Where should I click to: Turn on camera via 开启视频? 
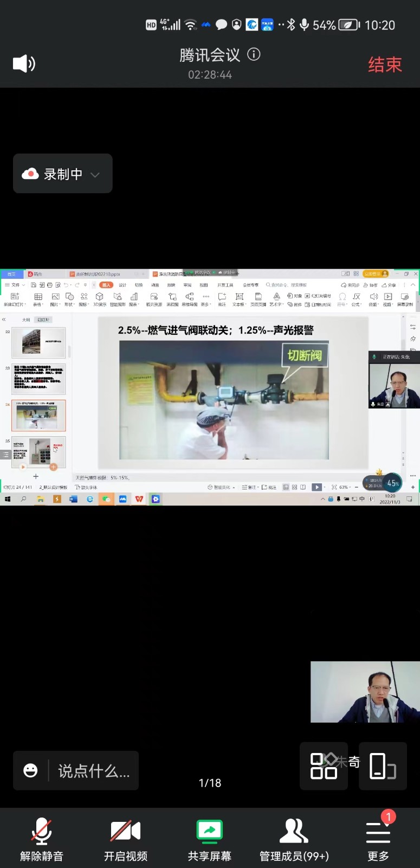click(126, 840)
